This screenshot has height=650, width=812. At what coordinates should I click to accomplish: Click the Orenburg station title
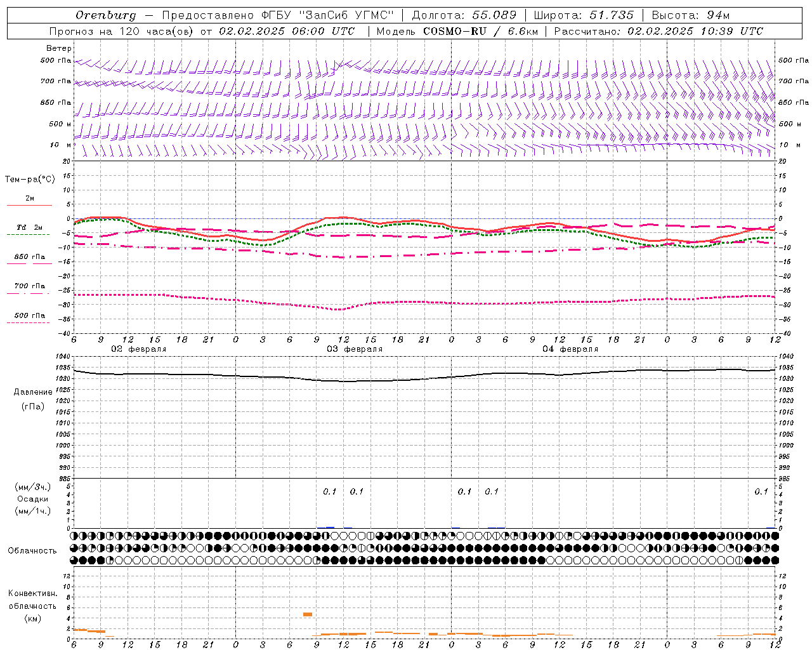[105, 15]
